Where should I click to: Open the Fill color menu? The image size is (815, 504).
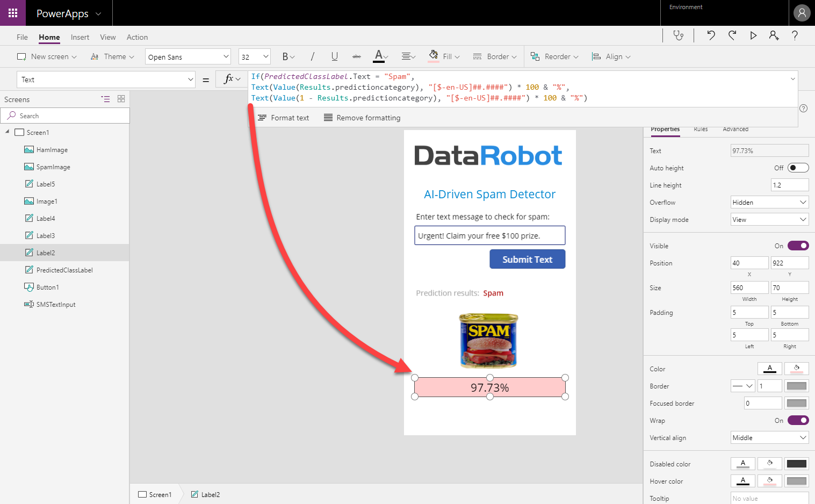pos(444,56)
